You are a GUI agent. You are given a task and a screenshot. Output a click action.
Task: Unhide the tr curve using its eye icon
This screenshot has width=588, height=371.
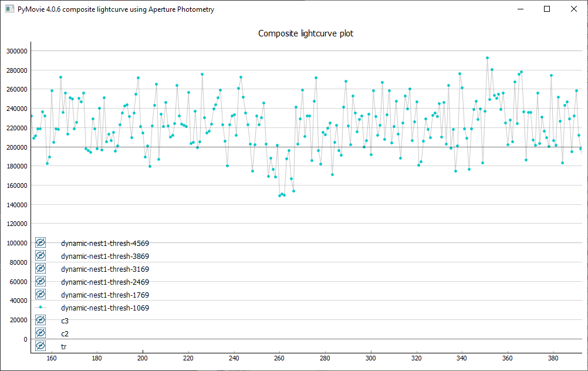[40, 346]
